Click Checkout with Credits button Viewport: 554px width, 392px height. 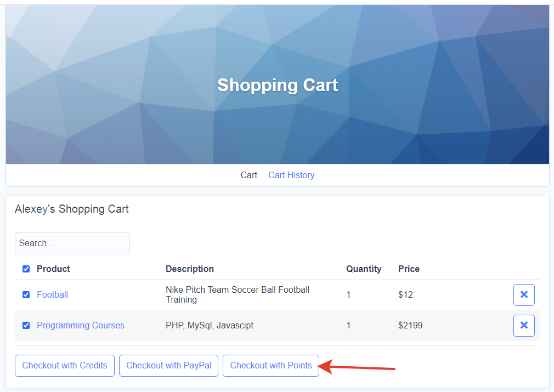[65, 366]
